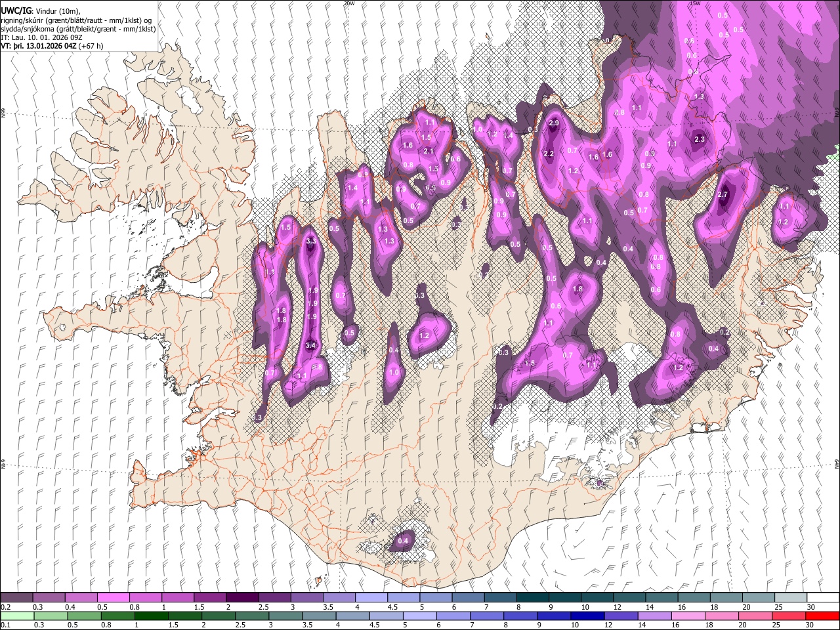Choose the dark teal 8 swatch in snow scale
Screen dimensions: 840x630
(x=532, y=598)
